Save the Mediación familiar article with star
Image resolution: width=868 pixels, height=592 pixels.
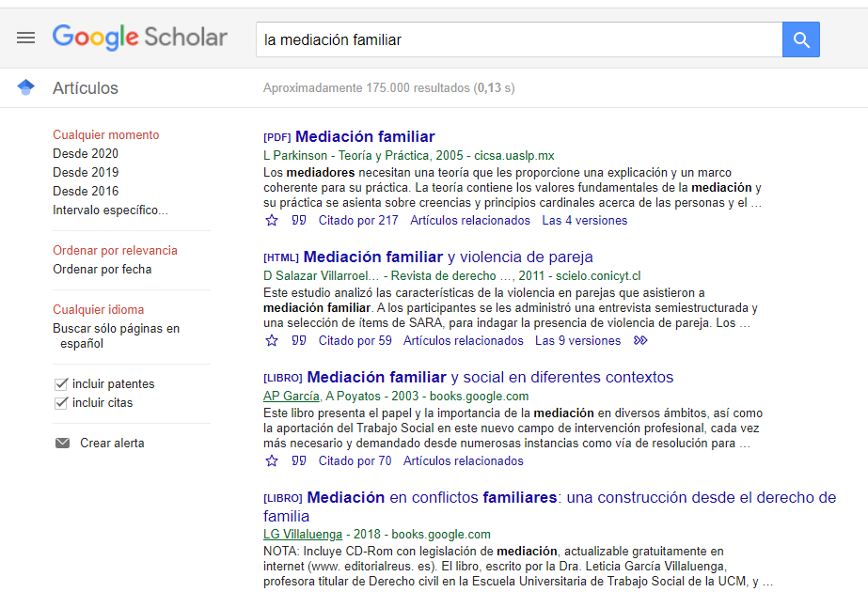(x=272, y=219)
